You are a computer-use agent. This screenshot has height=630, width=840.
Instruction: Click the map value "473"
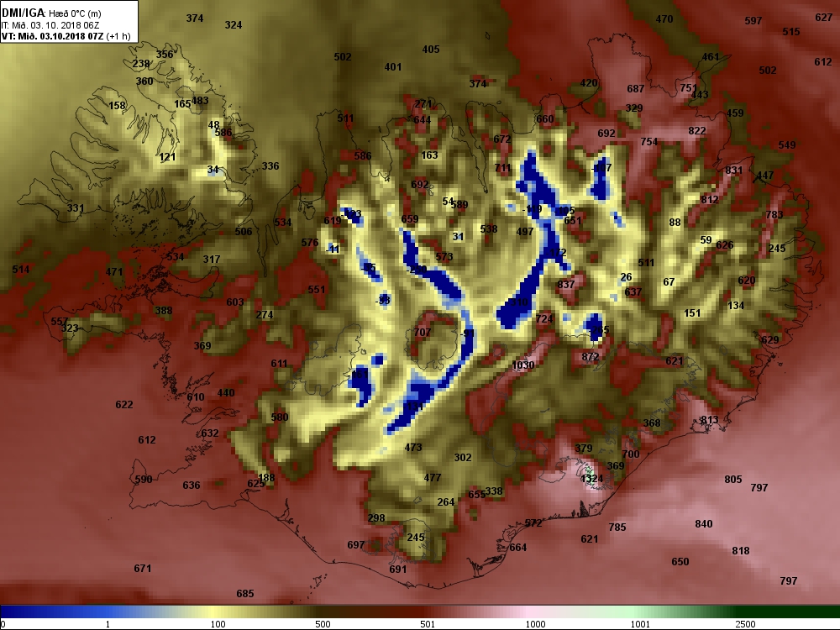[x=413, y=448]
